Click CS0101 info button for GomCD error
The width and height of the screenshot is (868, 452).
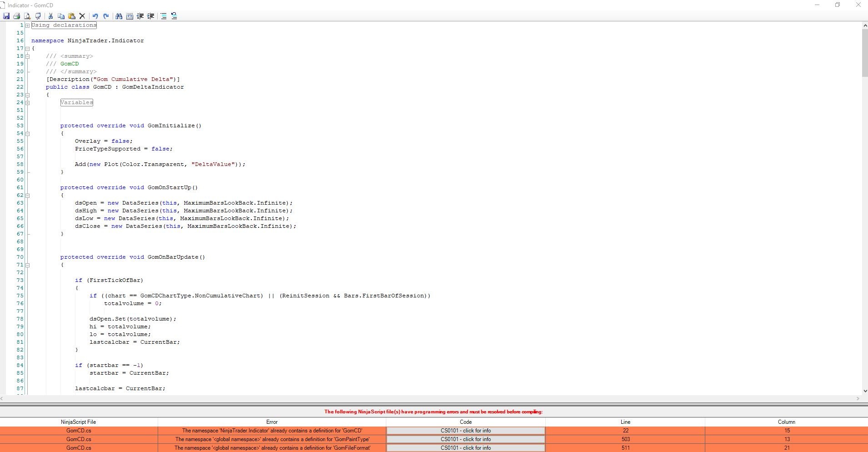pyautogui.click(x=465, y=431)
